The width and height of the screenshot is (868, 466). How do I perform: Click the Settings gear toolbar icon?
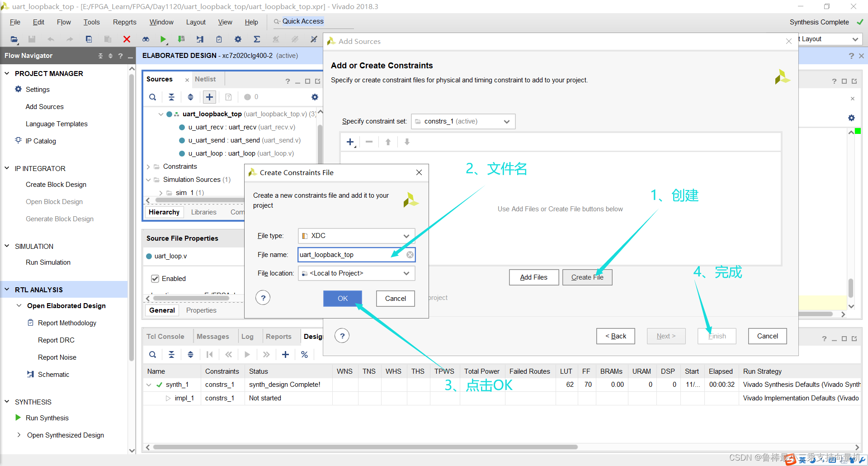[x=238, y=39]
